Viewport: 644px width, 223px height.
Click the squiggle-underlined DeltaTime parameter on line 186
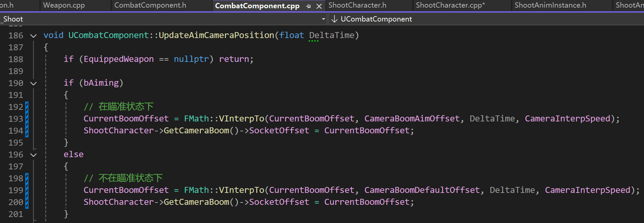(x=332, y=35)
